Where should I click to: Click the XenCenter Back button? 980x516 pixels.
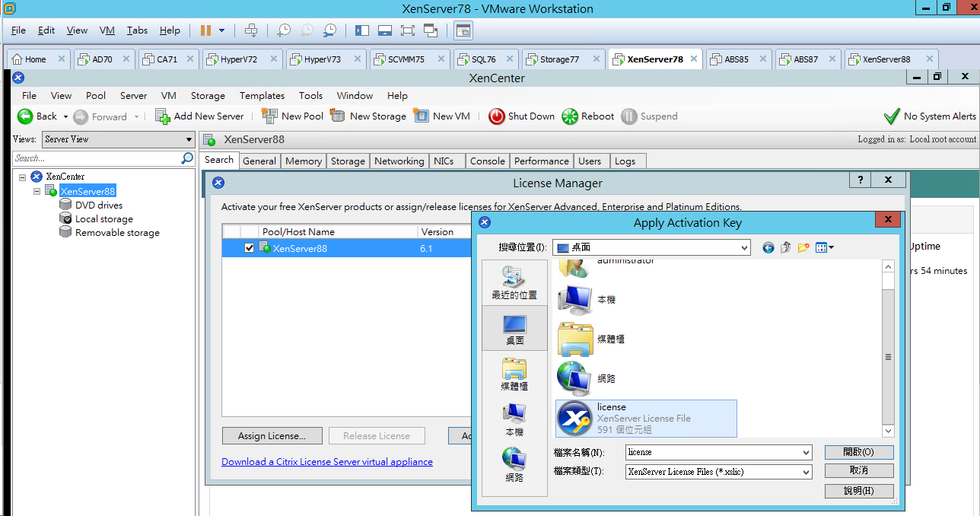click(37, 116)
